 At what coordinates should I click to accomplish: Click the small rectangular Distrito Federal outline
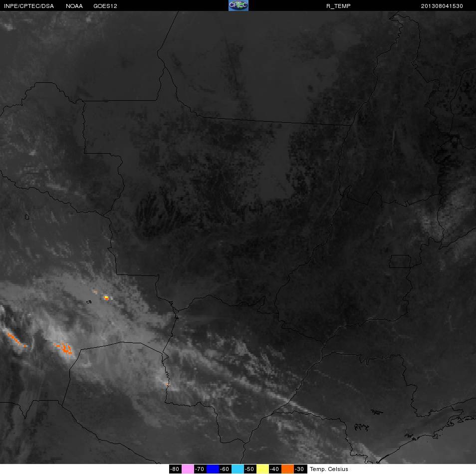click(400, 261)
